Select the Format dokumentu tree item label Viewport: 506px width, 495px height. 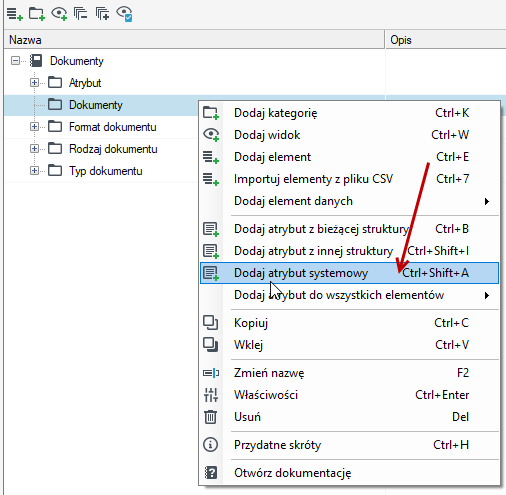[x=113, y=127]
